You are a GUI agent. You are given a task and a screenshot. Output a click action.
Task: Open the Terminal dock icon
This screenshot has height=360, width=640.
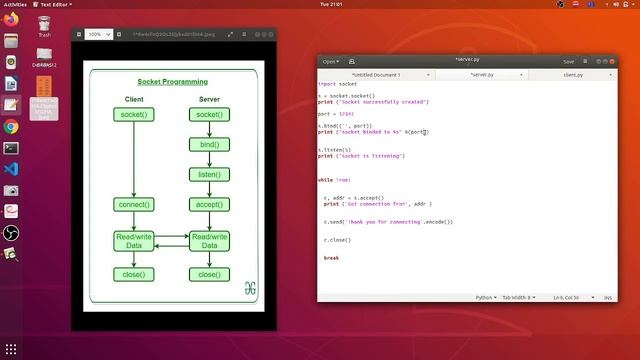pyautogui.click(x=11, y=148)
